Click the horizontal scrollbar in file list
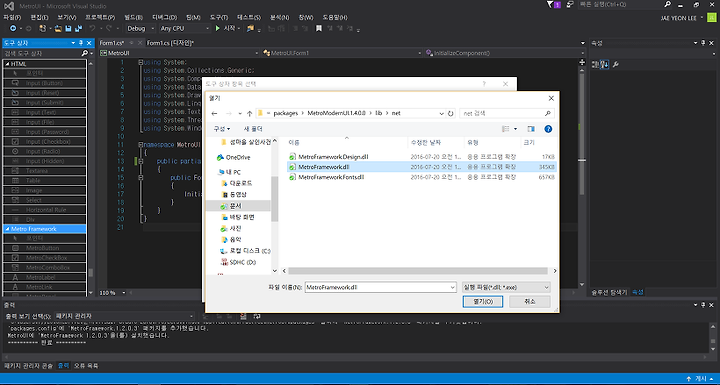The width and height of the screenshot is (720, 385). point(418,271)
